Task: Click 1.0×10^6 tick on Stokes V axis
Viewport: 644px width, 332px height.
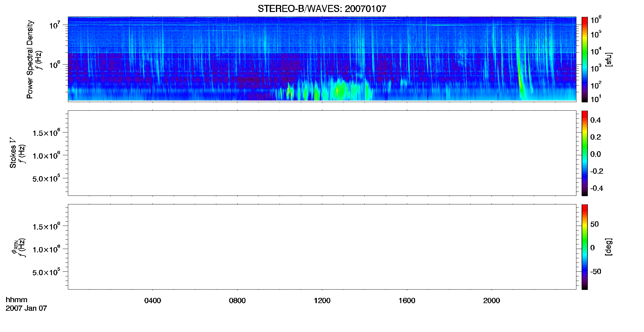Action: 46,155
